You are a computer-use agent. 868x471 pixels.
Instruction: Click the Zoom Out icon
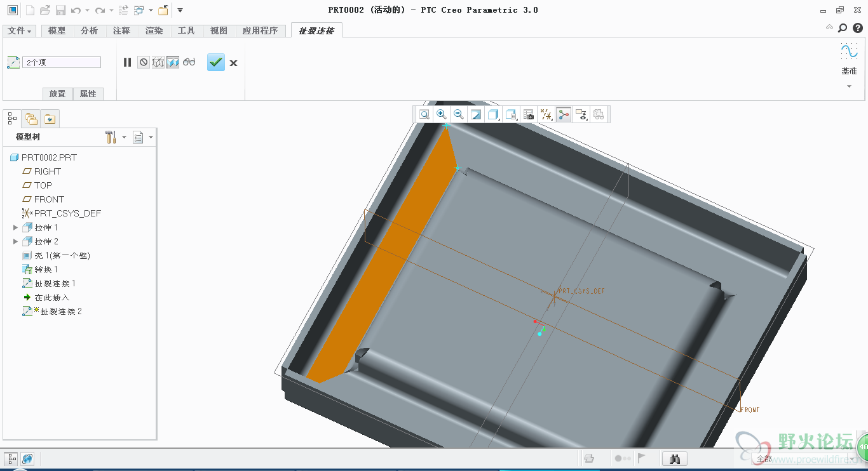(x=459, y=114)
